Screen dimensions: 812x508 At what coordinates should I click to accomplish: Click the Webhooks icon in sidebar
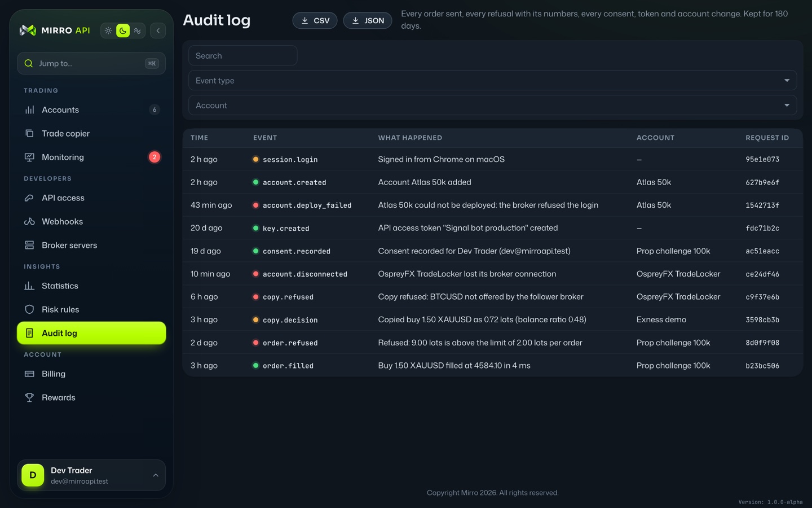coord(29,221)
